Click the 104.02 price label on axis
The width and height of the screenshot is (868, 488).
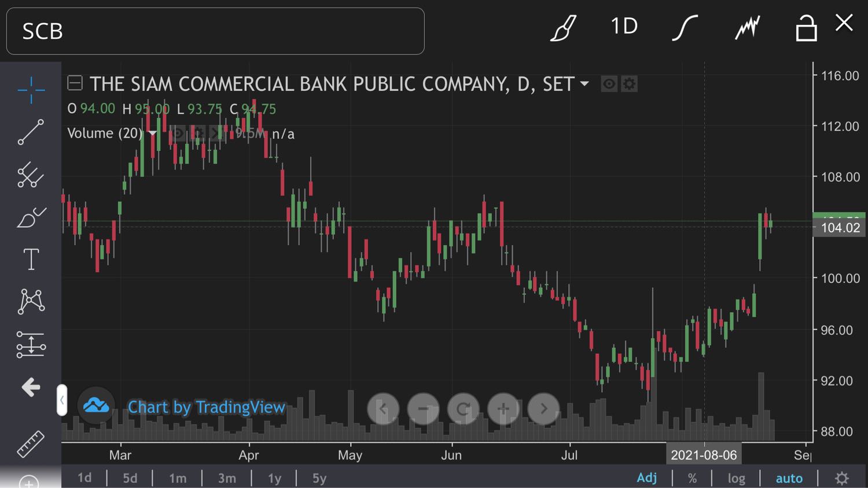[x=840, y=228]
